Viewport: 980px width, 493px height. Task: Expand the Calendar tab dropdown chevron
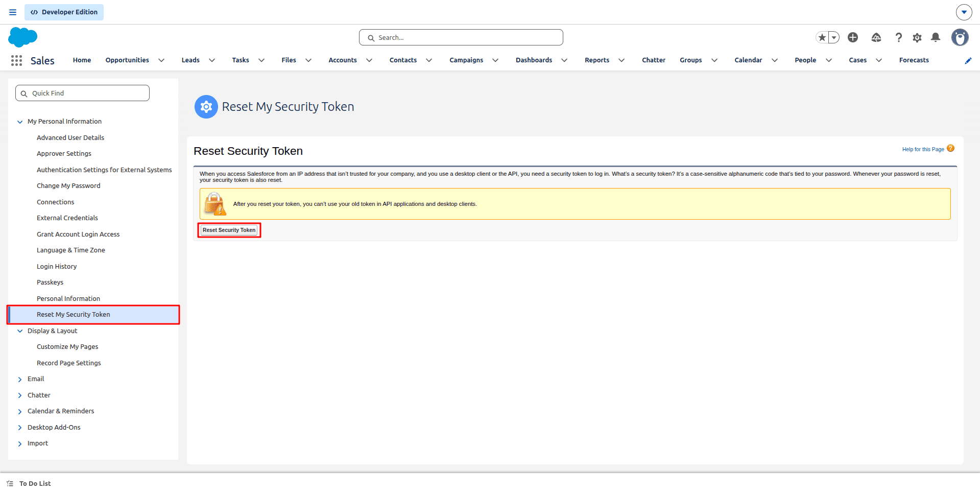point(775,60)
